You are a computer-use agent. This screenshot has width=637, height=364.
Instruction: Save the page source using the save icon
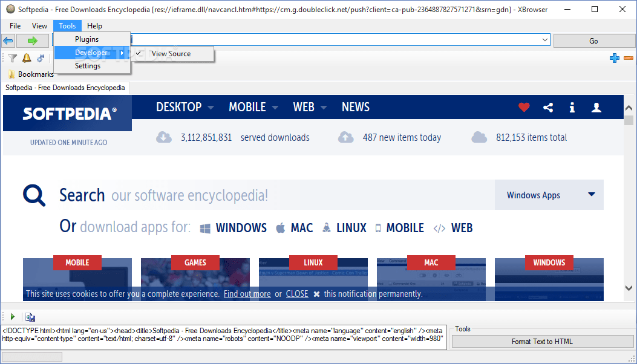click(x=30, y=317)
